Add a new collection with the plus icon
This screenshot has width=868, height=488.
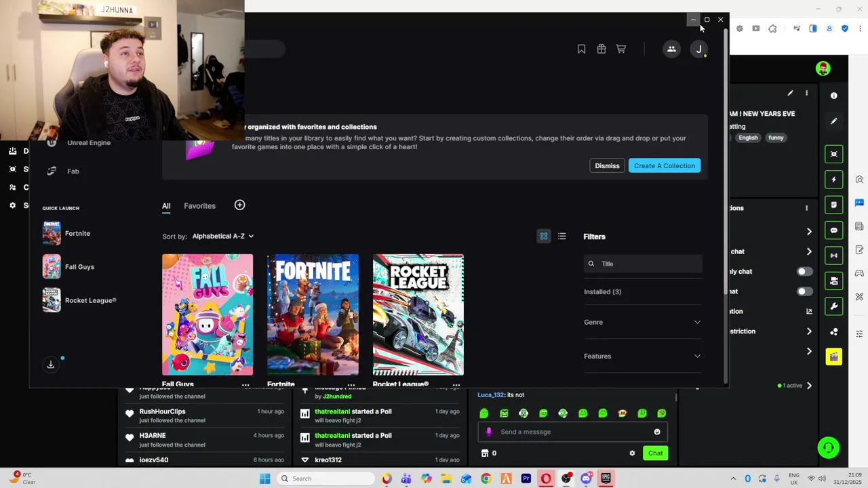[239, 205]
